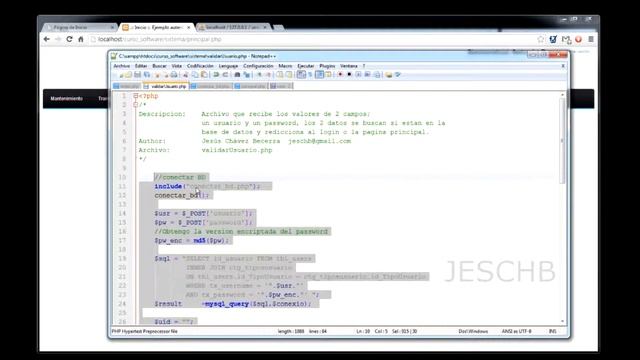Click the Chrome Reload button
The image size is (640, 360).
[69, 39]
